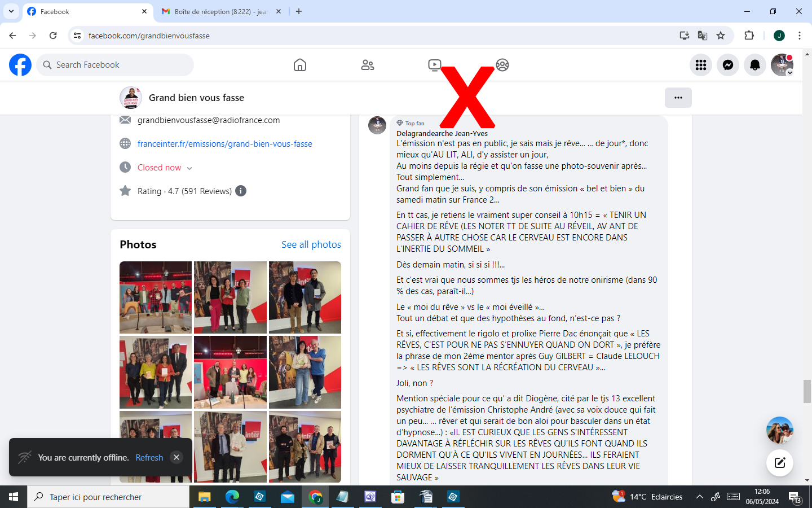The width and height of the screenshot is (812, 508).
Task: Click the page vertical scrollbar thumb
Action: click(807, 392)
